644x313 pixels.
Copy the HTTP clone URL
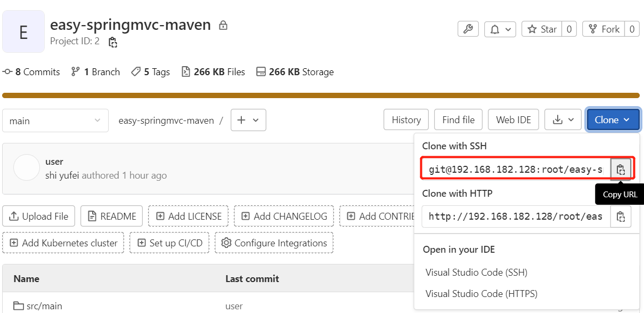tap(621, 216)
